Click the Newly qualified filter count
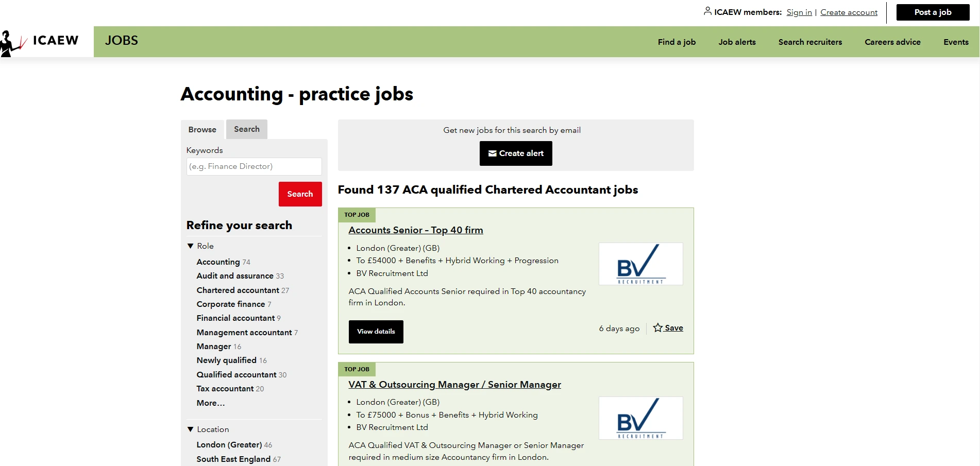The image size is (980, 466). [262, 360]
